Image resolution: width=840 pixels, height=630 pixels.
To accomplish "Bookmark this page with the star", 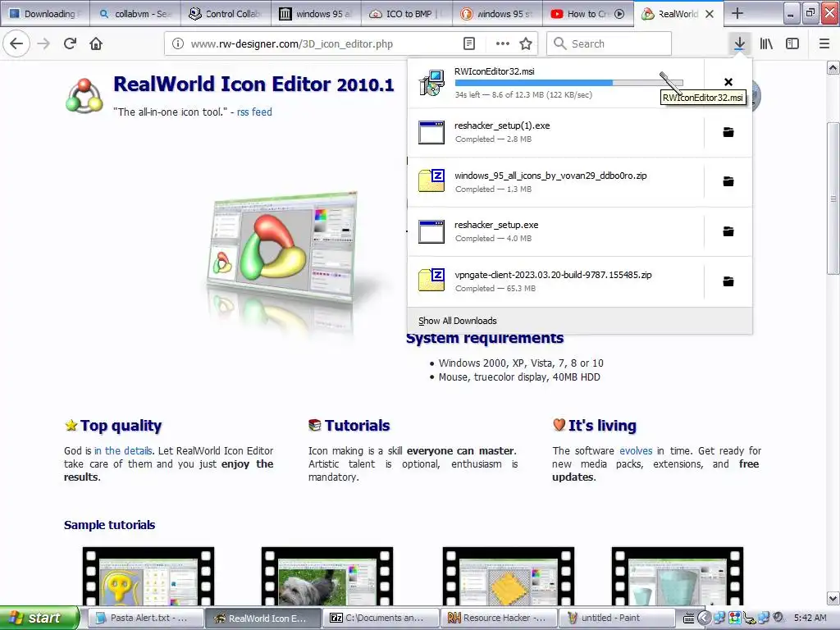I will tap(526, 43).
